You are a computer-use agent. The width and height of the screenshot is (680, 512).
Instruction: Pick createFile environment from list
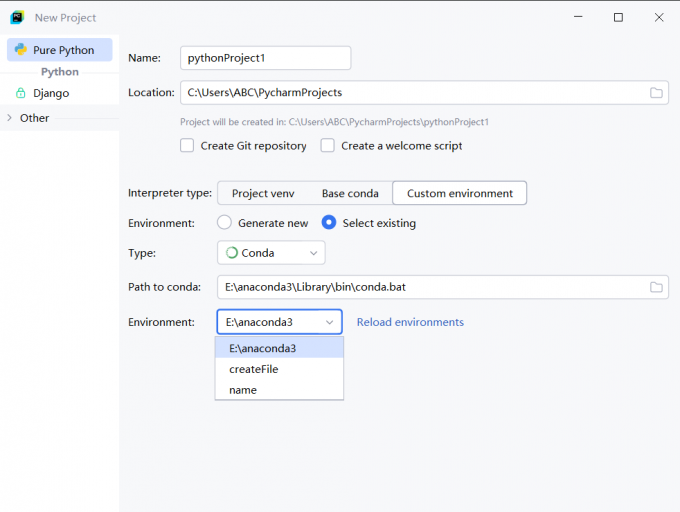279,369
